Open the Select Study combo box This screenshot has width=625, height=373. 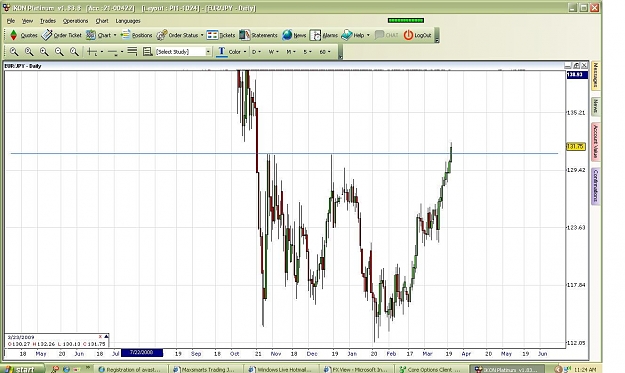[x=183, y=52]
